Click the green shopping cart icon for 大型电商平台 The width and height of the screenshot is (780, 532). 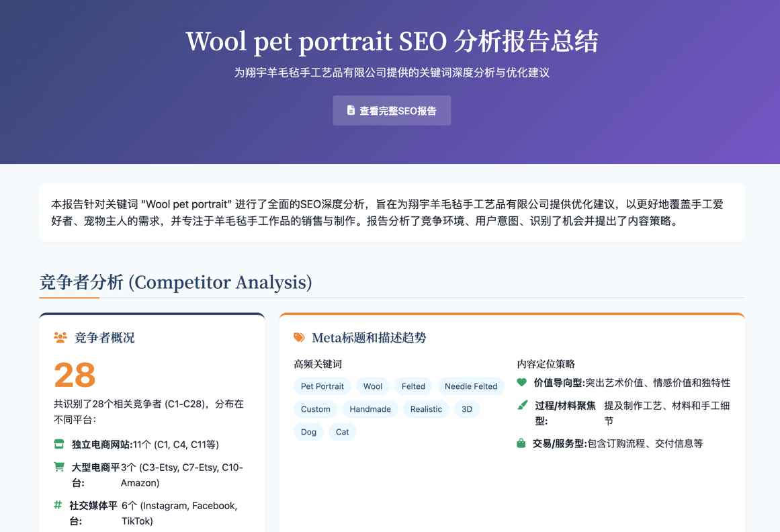(x=59, y=467)
